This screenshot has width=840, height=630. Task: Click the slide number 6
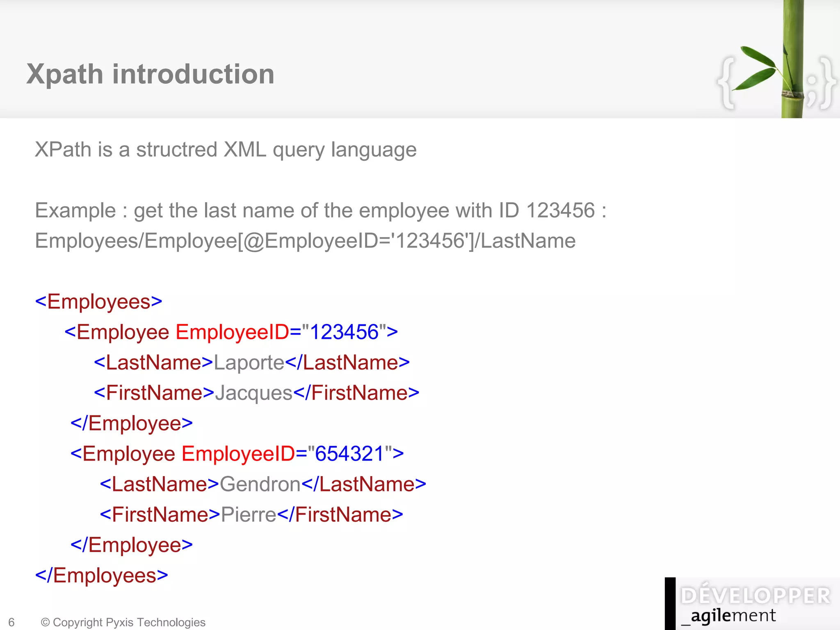coord(11,622)
